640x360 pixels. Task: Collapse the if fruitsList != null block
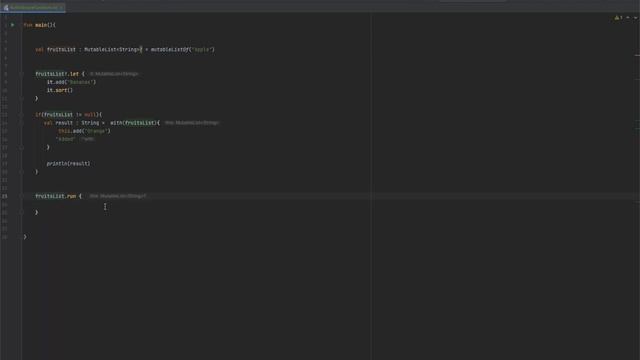click(x=21, y=115)
